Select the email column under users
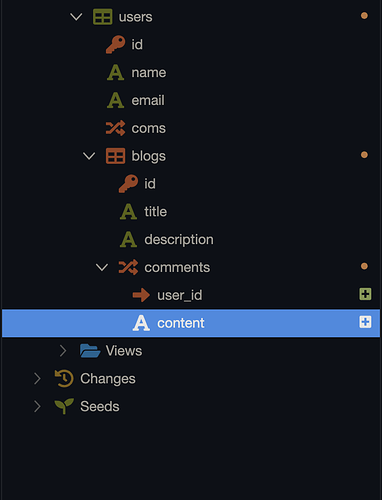 (x=191, y=100)
